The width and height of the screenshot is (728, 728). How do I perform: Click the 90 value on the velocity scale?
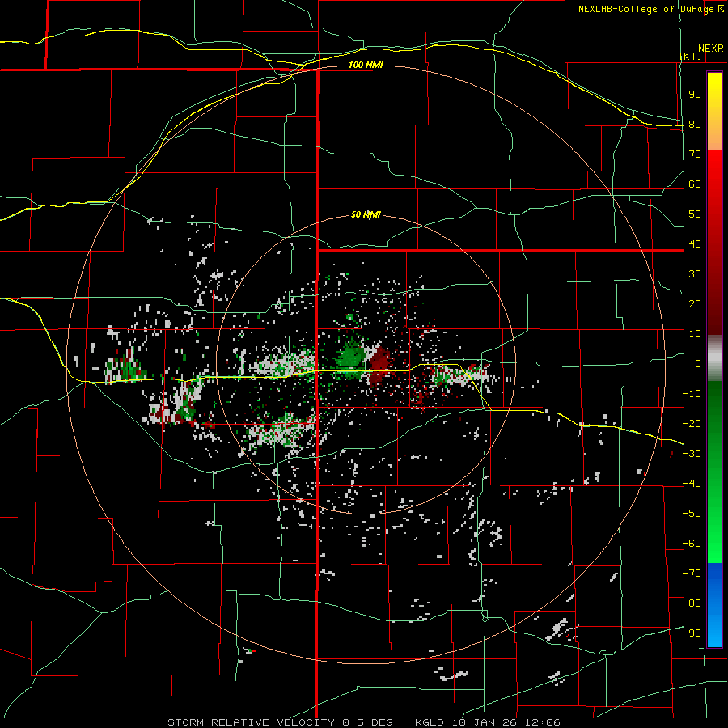click(695, 95)
